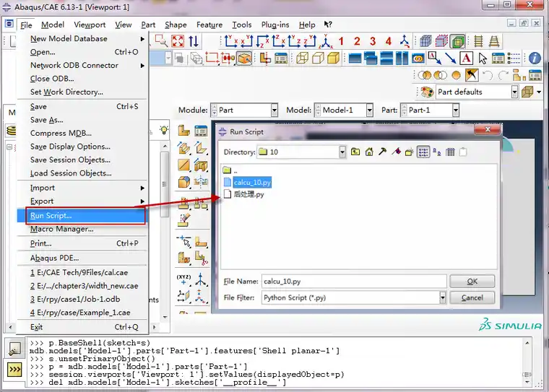Select the parent '..' folder entry
This screenshot has width=549, height=392.
230,170
